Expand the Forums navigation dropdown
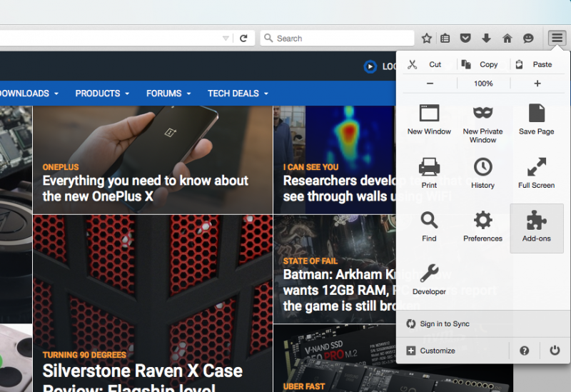 coord(168,94)
